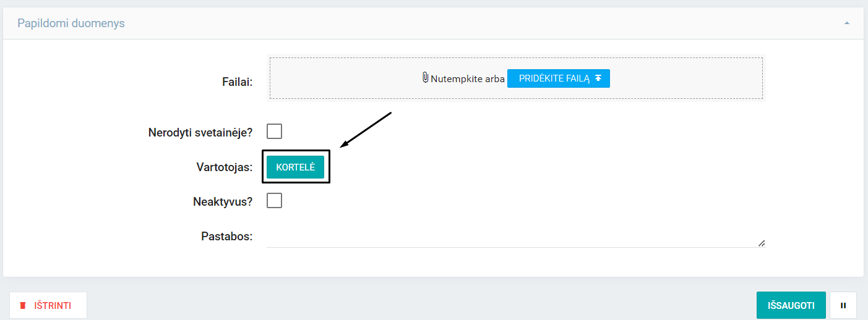Screen dimensions: 868x320
Task: Click the "Failai:" field label
Action: point(237,82)
